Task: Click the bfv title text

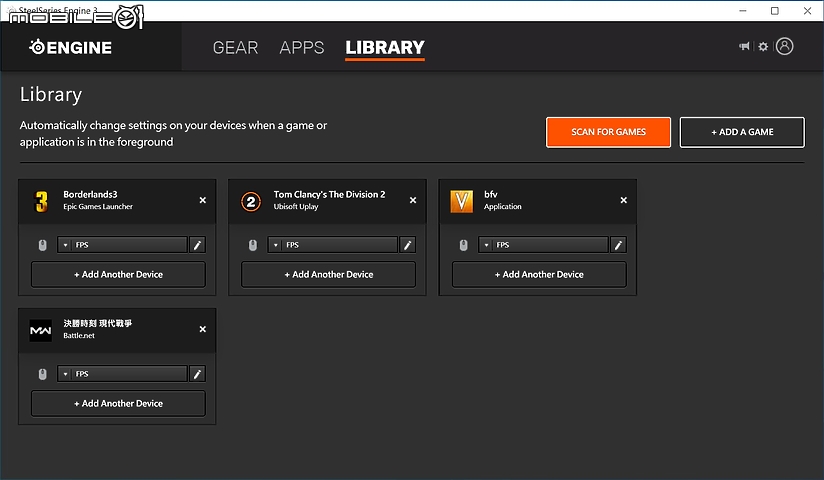Action: pos(491,195)
